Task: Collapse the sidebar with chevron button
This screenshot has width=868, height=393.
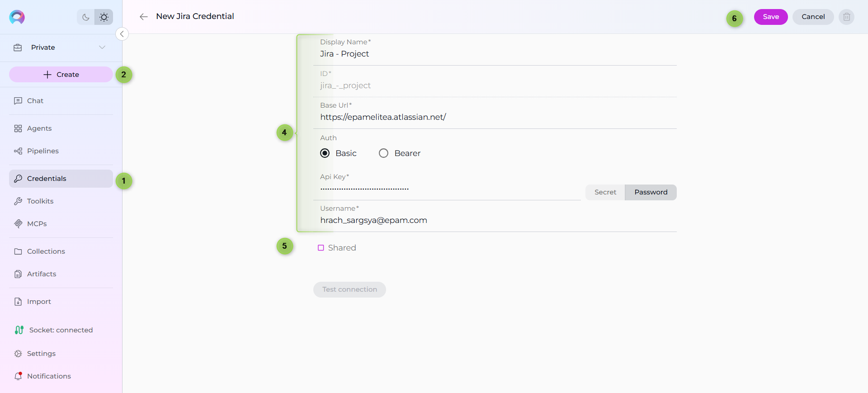Action: pyautogui.click(x=122, y=34)
